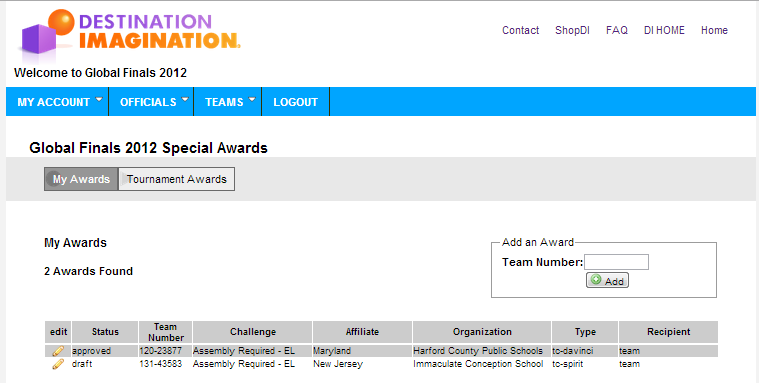Open the MY ACCOUNT menu
This screenshot has height=383, width=759.
[x=54, y=102]
